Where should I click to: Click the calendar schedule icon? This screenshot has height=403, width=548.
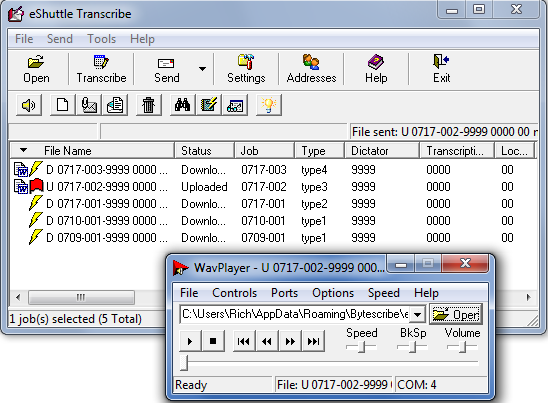click(x=235, y=105)
